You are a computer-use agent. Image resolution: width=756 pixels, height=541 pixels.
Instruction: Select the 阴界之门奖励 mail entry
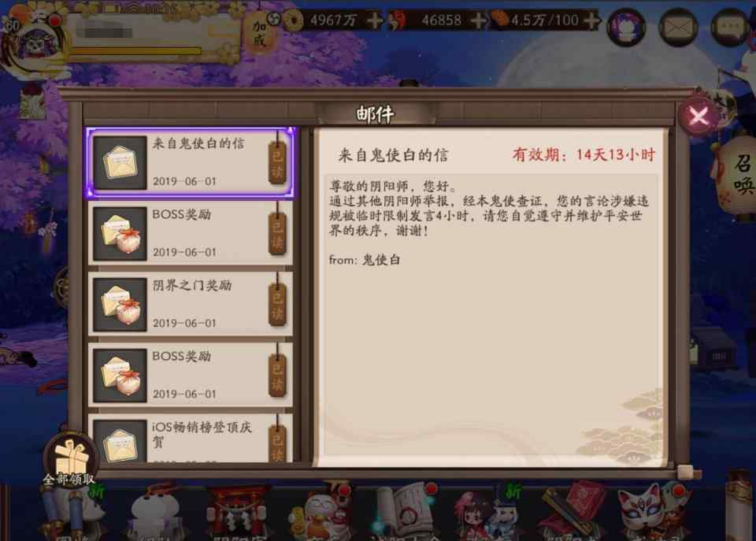(190, 304)
